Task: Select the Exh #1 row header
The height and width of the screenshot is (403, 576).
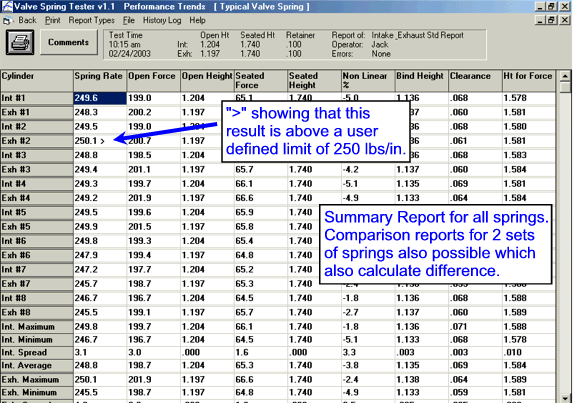Action: [37, 112]
